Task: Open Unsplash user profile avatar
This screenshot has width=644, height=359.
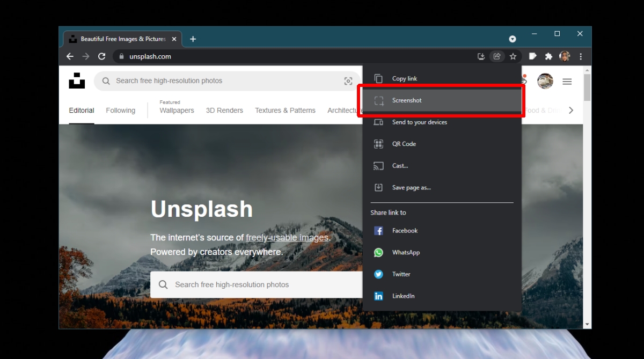Action: pyautogui.click(x=545, y=82)
